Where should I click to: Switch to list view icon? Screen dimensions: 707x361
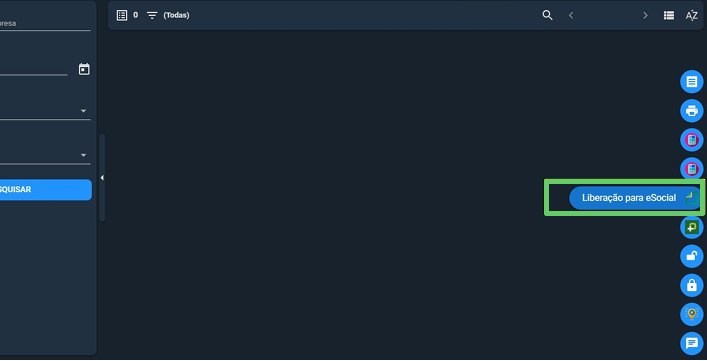pyautogui.click(x=669, y=15)
